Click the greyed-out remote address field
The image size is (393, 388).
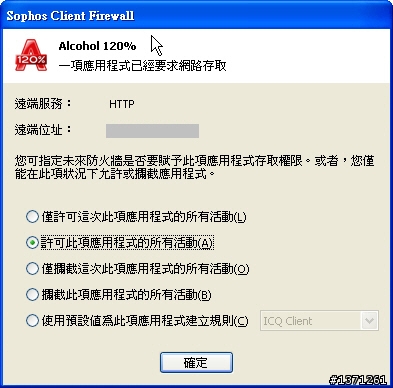pos(152,131)
